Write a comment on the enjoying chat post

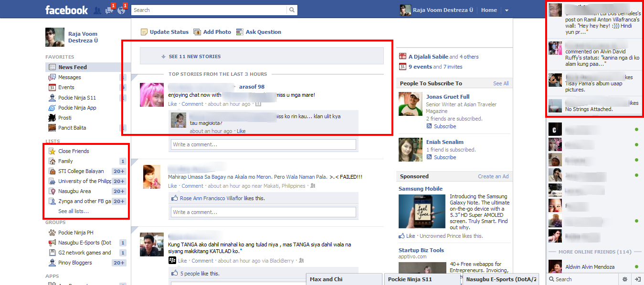(264, 144)
